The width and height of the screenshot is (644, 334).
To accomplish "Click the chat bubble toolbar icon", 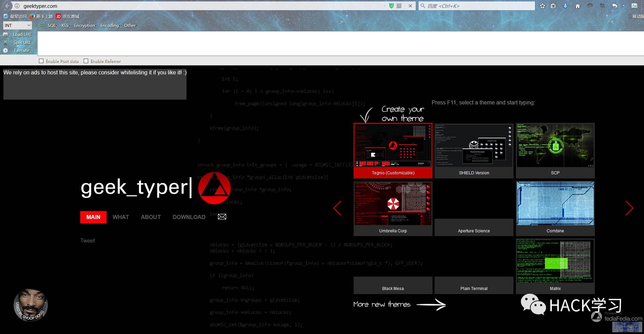I will [590, 6].
